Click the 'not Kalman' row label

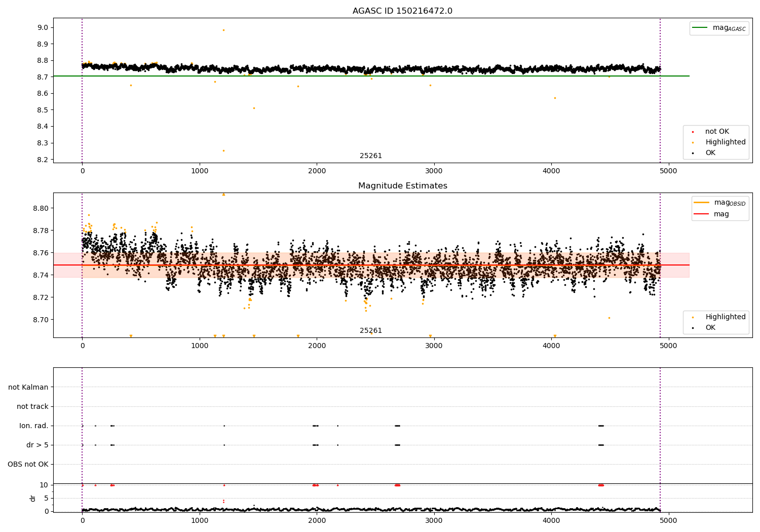tap(28, 387)
